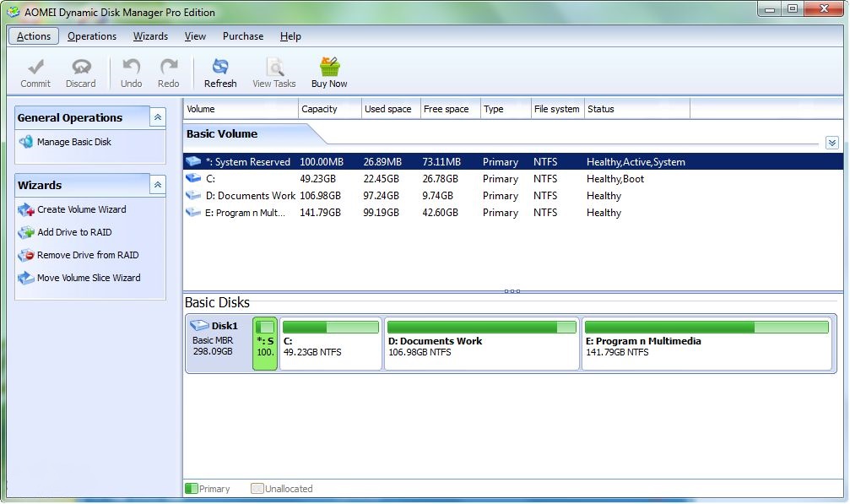Click the Commit checkmark icon
850x504 pixels.
35,67
